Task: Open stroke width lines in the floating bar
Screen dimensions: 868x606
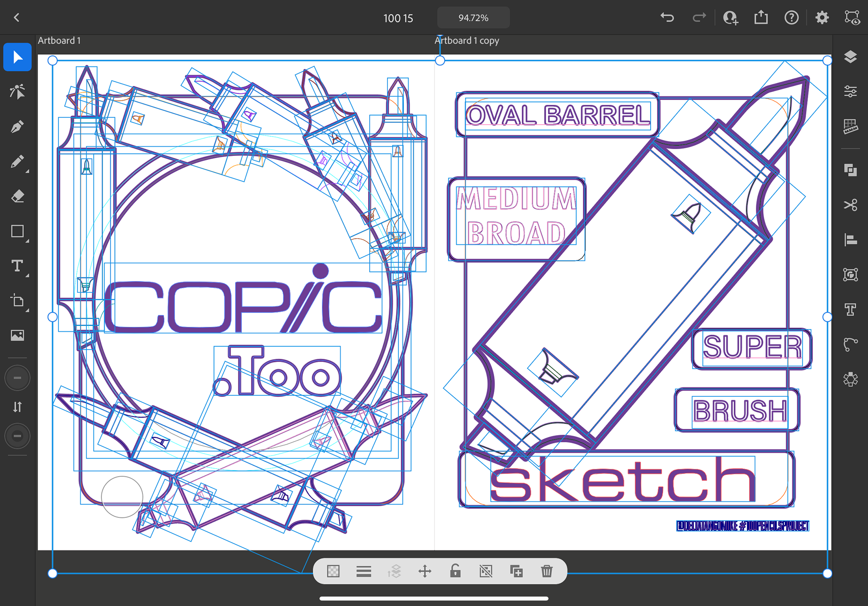Action: (363, 571)
